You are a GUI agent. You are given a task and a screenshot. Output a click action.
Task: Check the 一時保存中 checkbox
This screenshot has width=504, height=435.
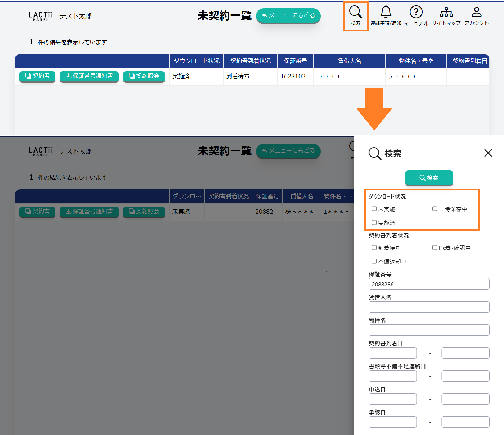(435, 209)
